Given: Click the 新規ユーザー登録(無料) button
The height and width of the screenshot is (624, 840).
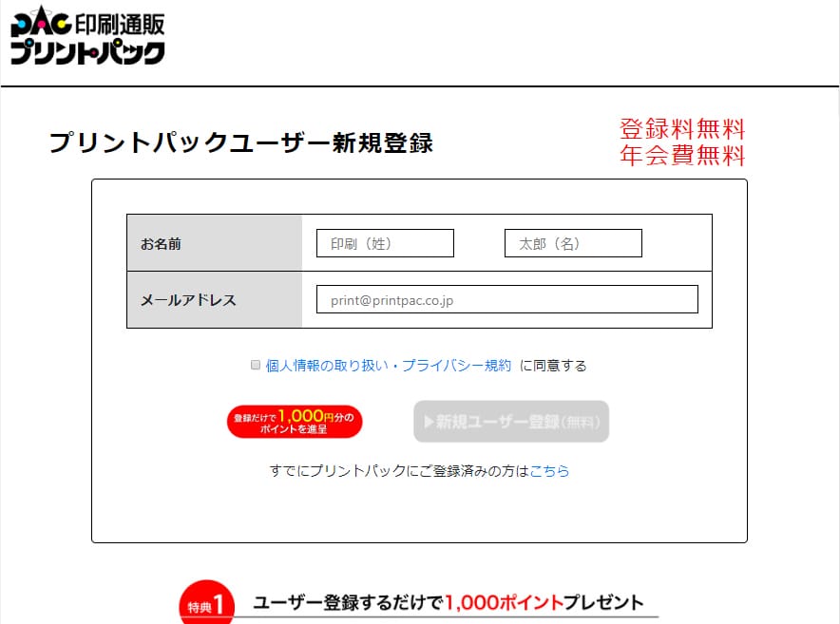Looking at the screenshot, I should click(x=511, y=422).
